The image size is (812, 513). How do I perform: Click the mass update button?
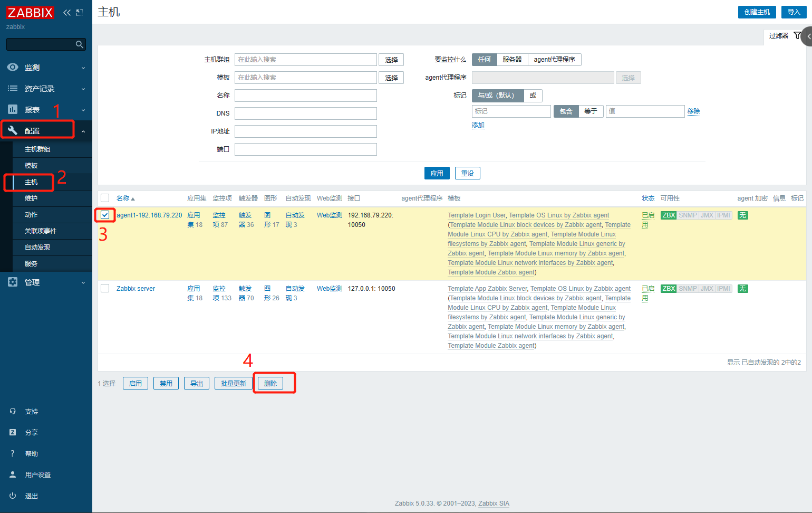click(233, 383)
